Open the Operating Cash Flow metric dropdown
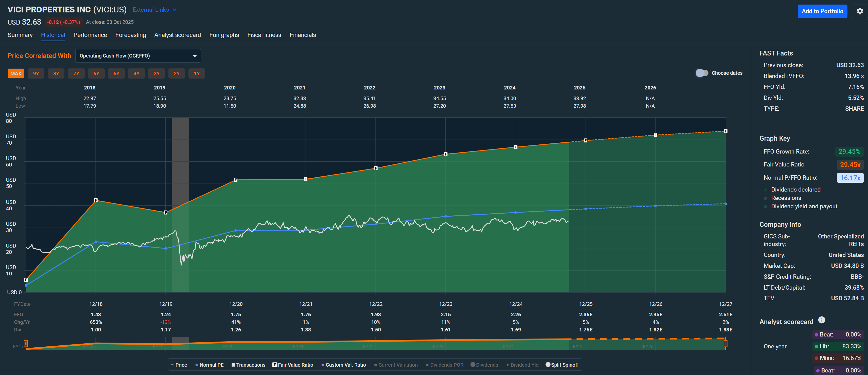Image resolution: width=868 pixels, height=375 pixels. 138,55
